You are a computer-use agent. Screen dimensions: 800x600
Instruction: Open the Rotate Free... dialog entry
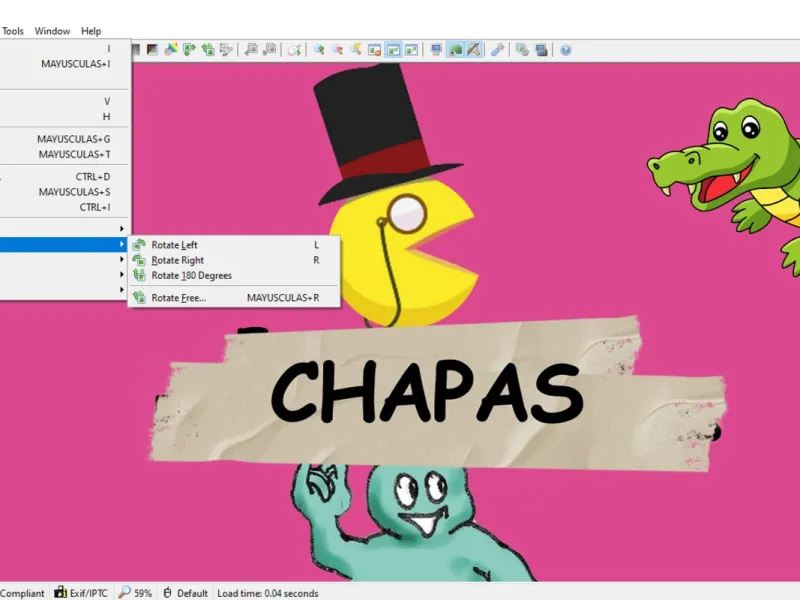point(234,298)
